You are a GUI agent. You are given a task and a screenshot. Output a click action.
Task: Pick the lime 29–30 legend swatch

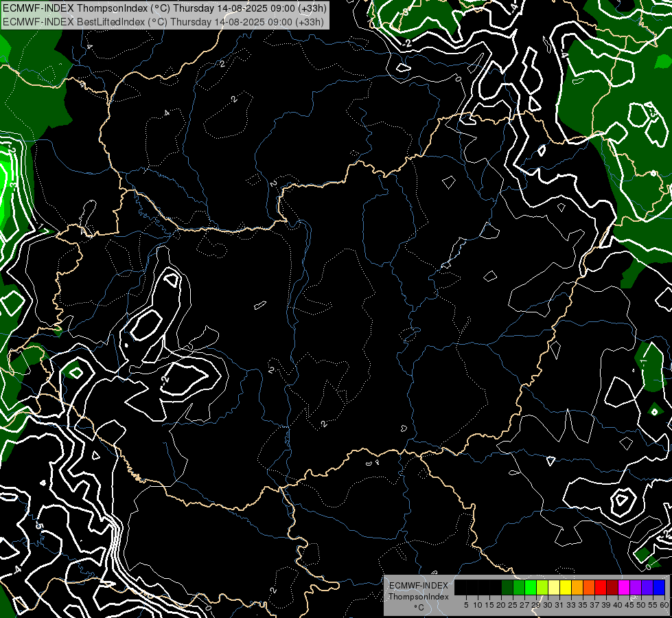pyautogui.click(x=542, y=588)
